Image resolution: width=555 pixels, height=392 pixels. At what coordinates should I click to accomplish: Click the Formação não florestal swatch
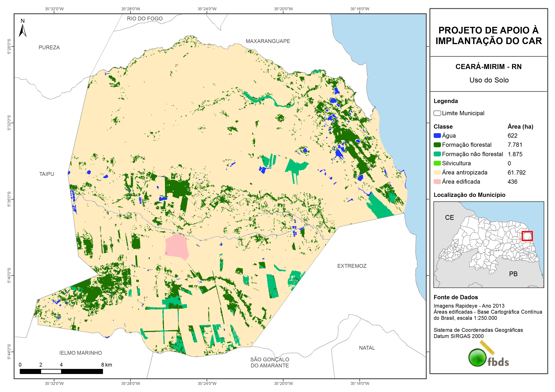pos(437,154)
